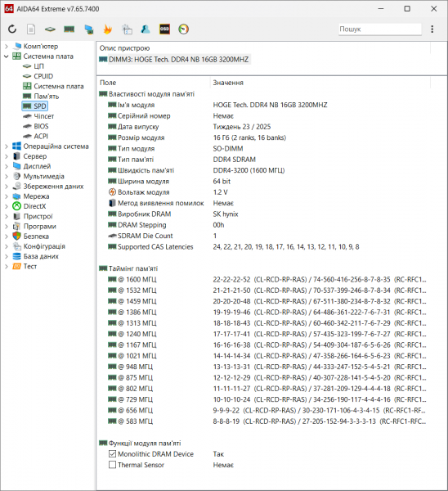Viewport: 448px width, 491px height.
Task: Click the Виробник DRAM row
Action: coord(262,214)
